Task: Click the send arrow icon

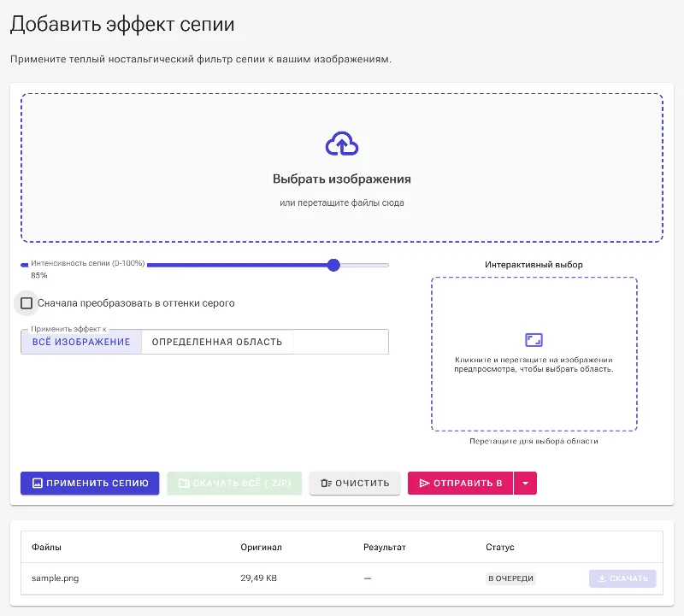Action: pos(424,483)
